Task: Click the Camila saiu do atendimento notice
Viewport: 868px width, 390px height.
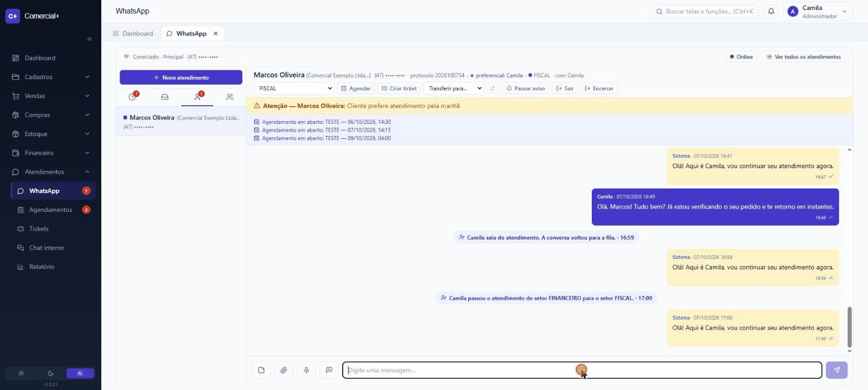Action: pyautogui.click(x=546, y=237)
